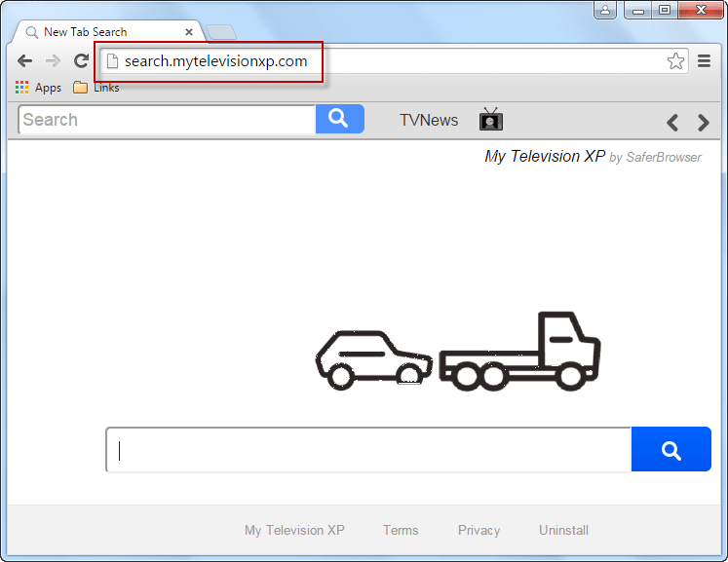The image size is (728, 562).
Task: Click the toolbar right chevron arrow
Action: coord(704,123)
